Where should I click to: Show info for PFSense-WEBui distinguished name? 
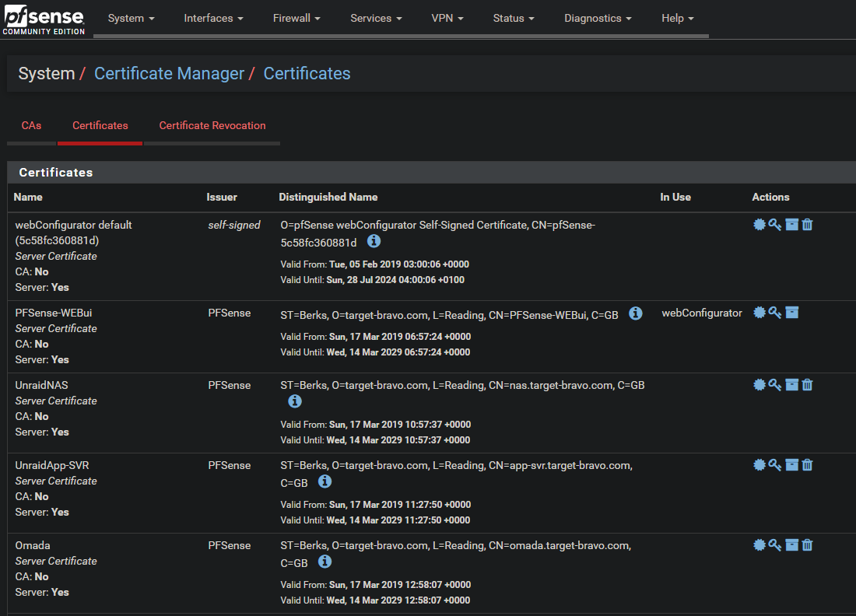[636, 313]
